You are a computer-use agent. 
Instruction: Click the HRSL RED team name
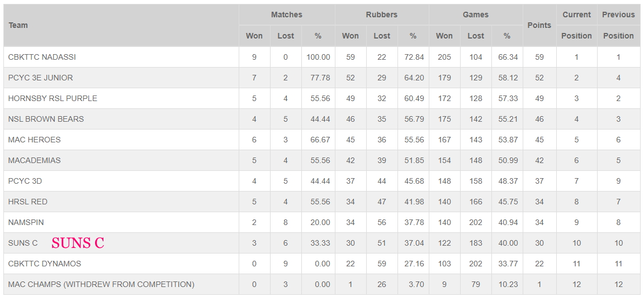pos(27,202)
